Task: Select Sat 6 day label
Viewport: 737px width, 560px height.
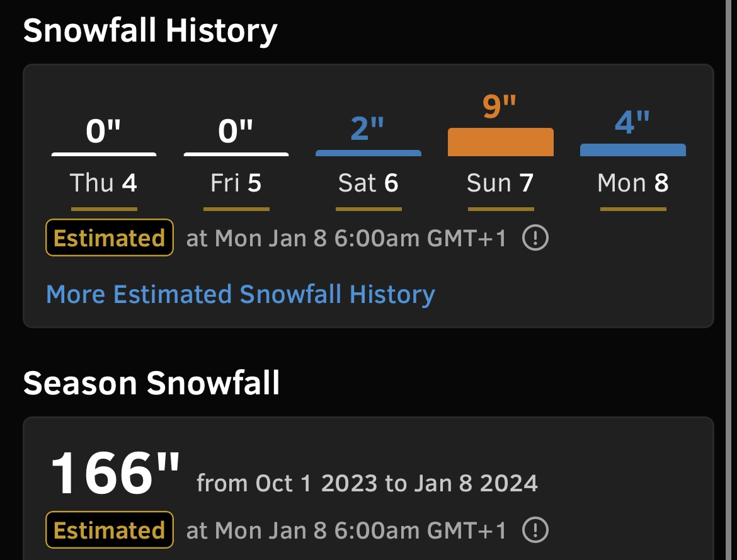Action: pyautogui.click(x=368, y=183)
